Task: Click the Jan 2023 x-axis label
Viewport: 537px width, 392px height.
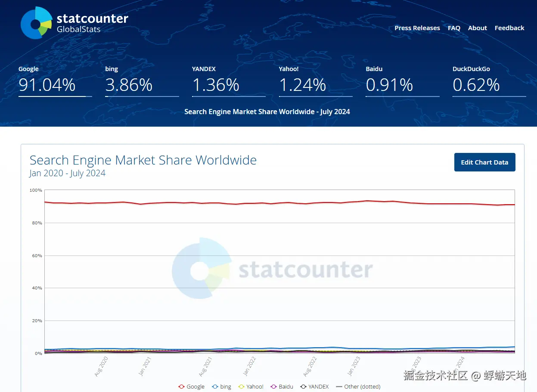Action: [x=354, y=366]
